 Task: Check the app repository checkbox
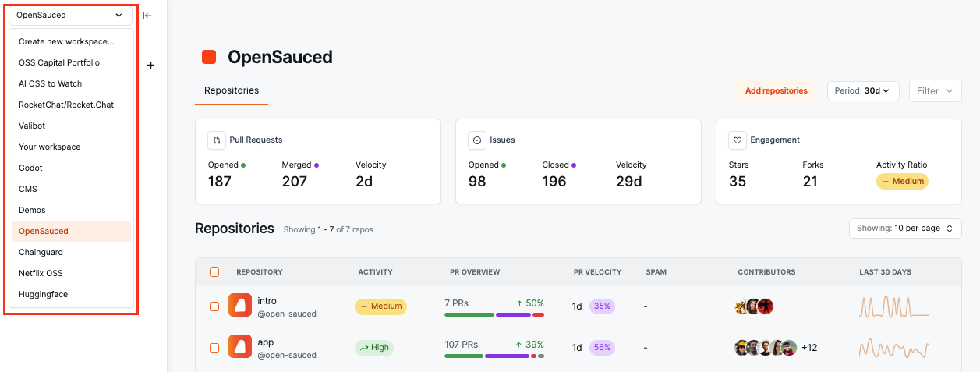[x=214, y=348]
